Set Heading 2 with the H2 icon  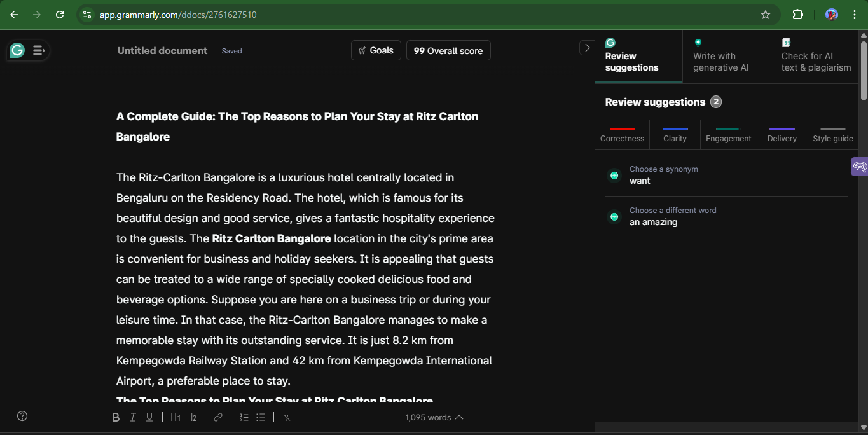191,417
